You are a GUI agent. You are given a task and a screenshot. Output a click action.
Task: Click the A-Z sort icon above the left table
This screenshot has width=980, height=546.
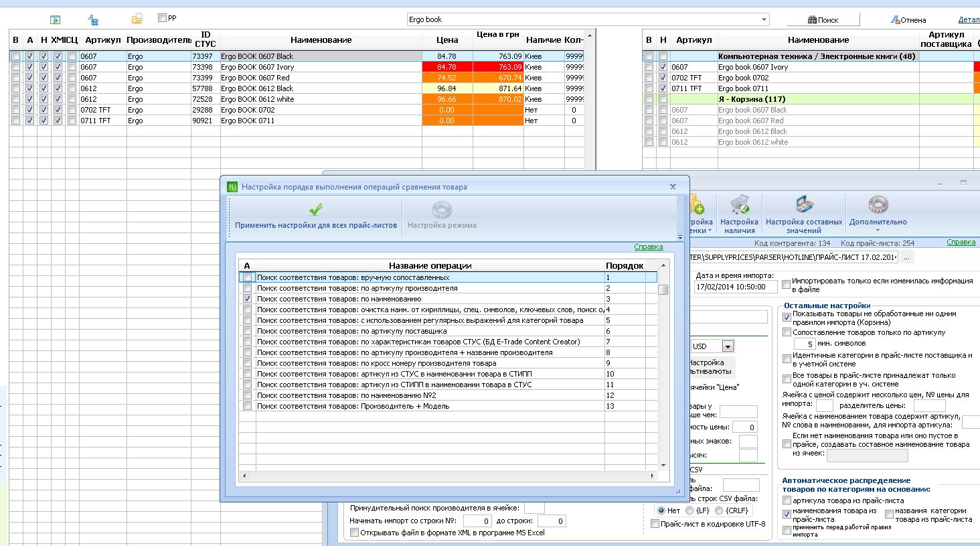click(93, 20)
